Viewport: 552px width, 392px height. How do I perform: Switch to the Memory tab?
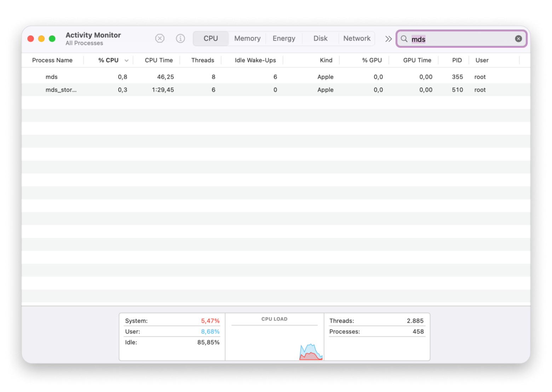pyautogui.click(x=247, y=38)
